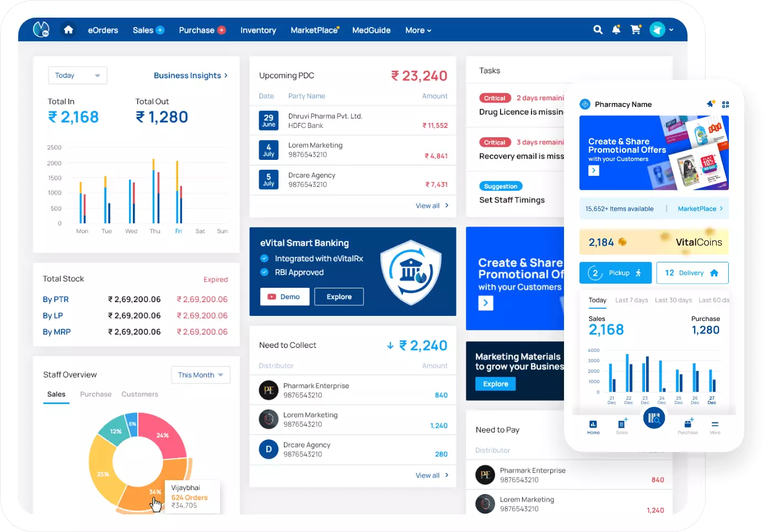The image size is (784, 532).
Task: Open eOrders menu
Action: click(x=103, y=30)
